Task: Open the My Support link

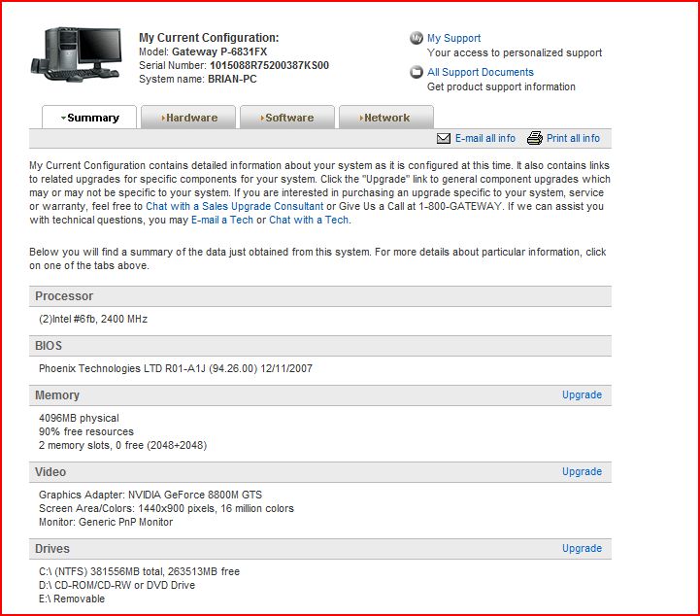Action: point(453,39)
